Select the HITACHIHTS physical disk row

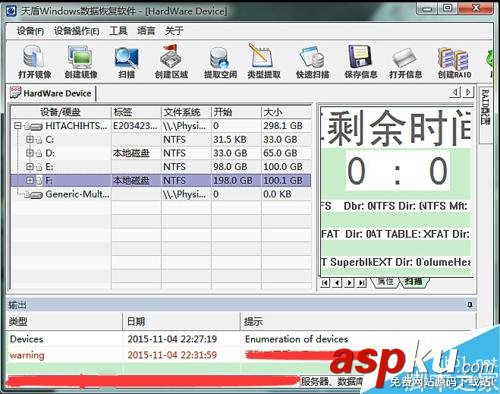point(161,126)
